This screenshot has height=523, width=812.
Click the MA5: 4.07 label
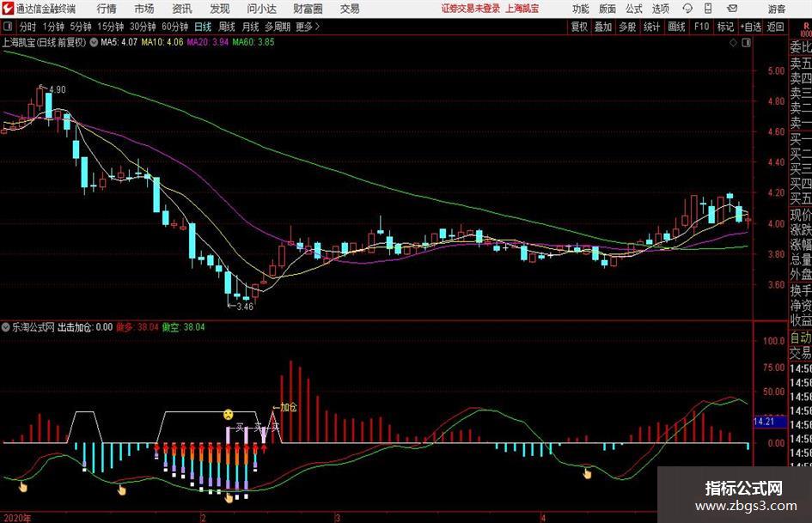(119, 42)
